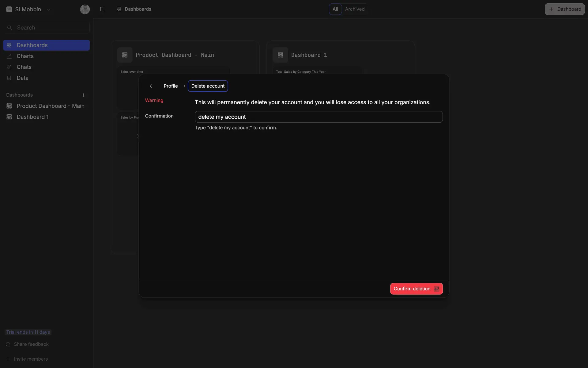The height and width of the screenshot is (368, 588).
Task: Switch to the All filter tab
Action: (335, 9)
